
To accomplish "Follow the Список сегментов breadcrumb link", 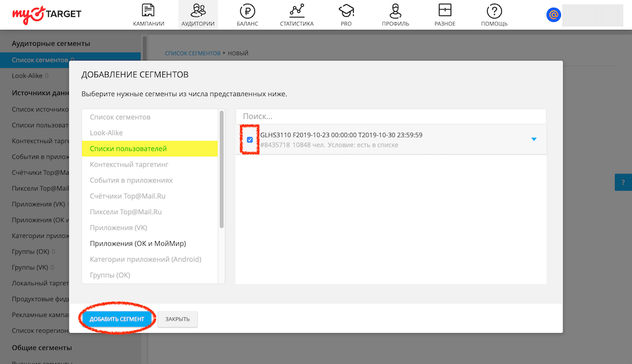I will pyautogui.click(x=192, y=54).
